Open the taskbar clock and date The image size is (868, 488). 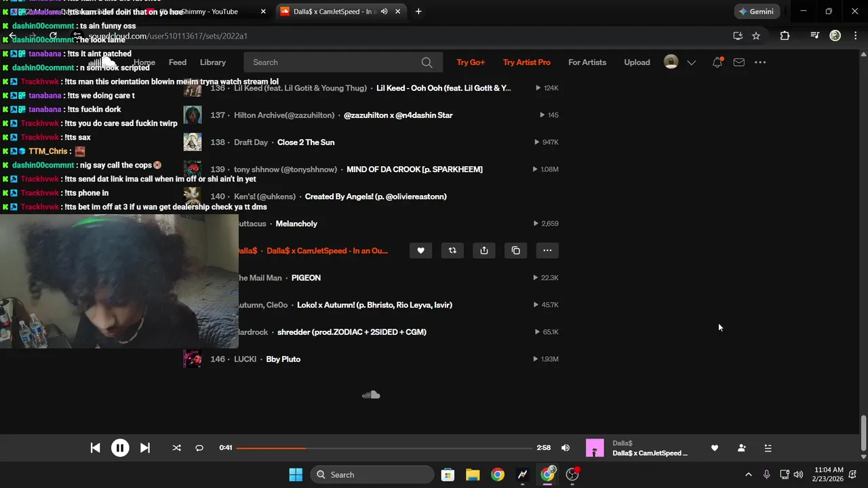829,474
